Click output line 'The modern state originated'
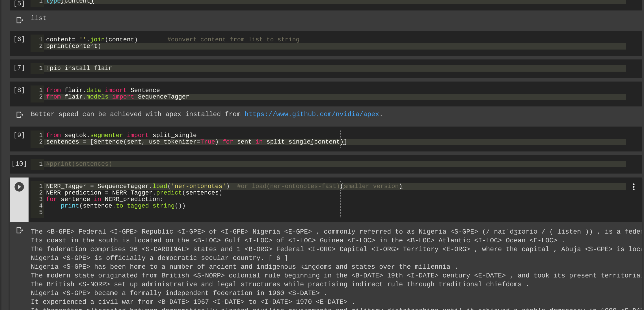644x310 pixels. click(x=336, y=275)
